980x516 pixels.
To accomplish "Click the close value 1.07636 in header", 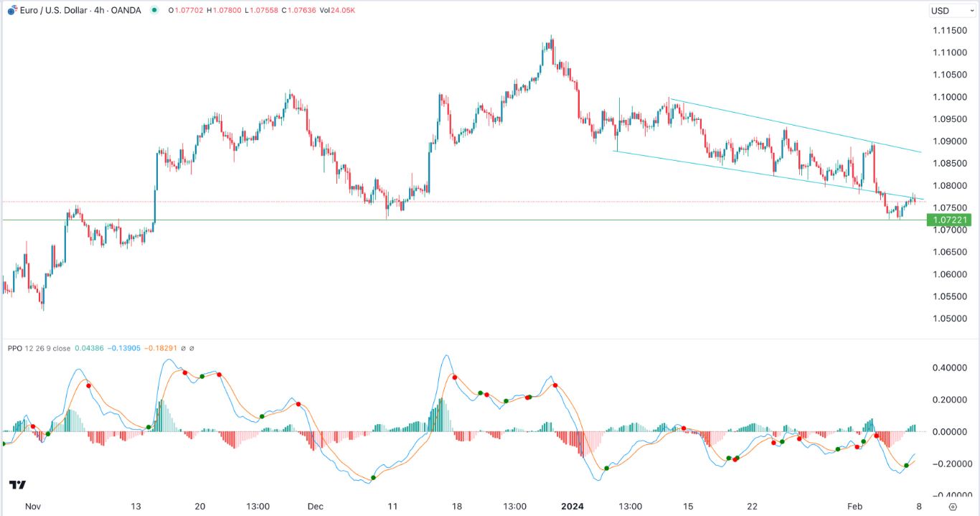I will point(298,10).
